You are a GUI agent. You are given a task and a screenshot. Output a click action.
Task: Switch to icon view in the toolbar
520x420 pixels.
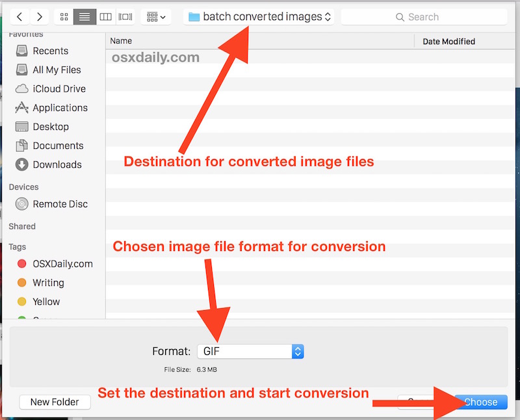[x=64, y=16]
